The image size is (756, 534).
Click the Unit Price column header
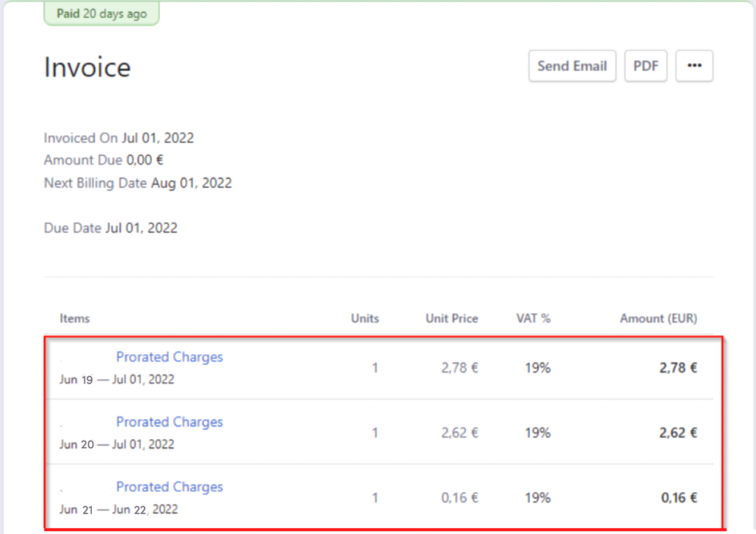click(x=452, y=318)
